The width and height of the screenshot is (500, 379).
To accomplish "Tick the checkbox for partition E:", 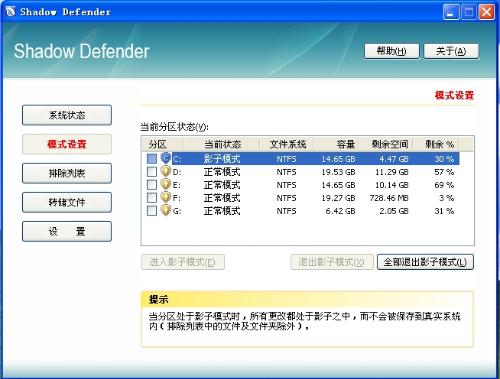I will coord(152,185).
